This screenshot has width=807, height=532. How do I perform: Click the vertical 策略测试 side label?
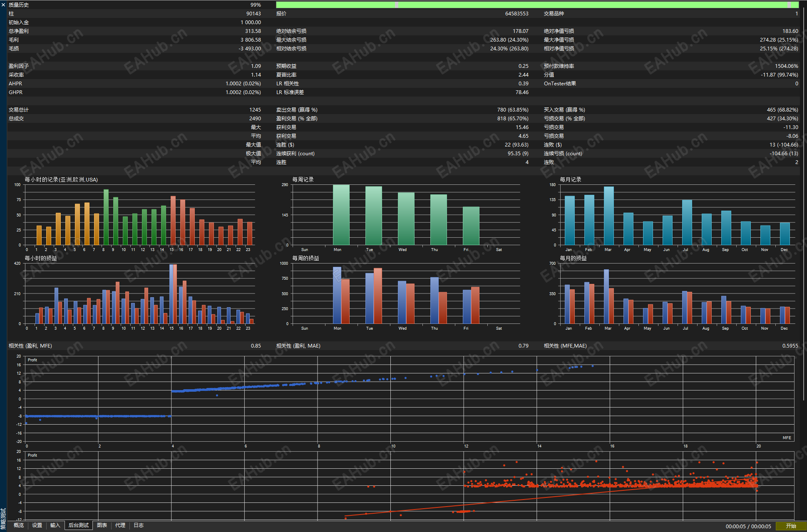[3, 518]
